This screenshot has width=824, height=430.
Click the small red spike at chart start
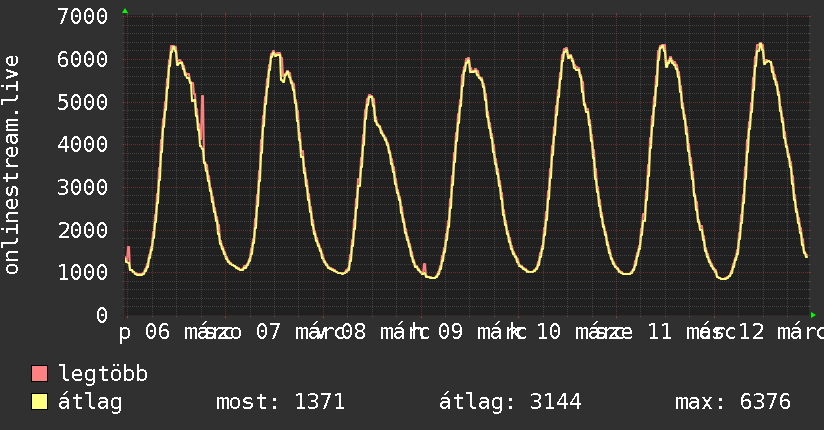tap(128, 251)
